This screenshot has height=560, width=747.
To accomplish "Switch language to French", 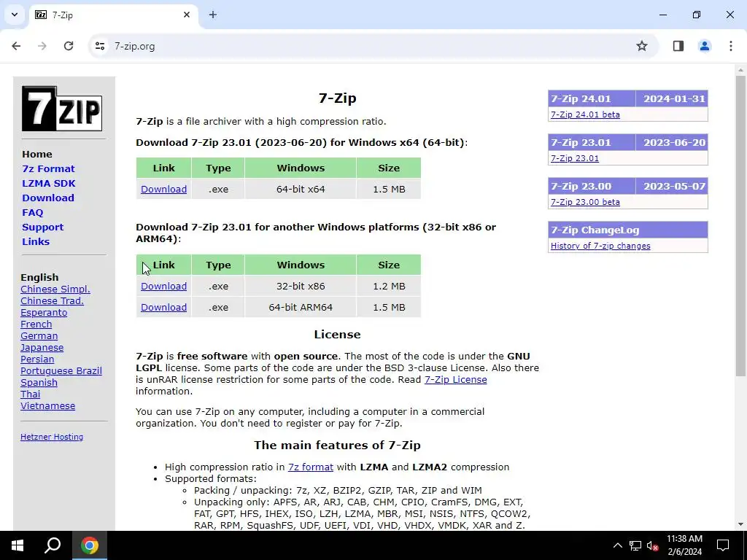I will pyautogui.click(x=36, y=324).
